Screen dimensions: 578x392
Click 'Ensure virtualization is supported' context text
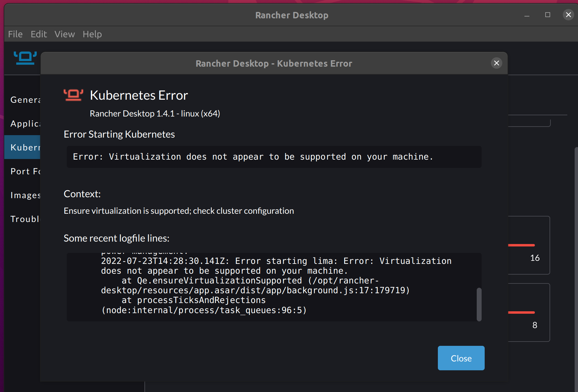pos(179,211)
